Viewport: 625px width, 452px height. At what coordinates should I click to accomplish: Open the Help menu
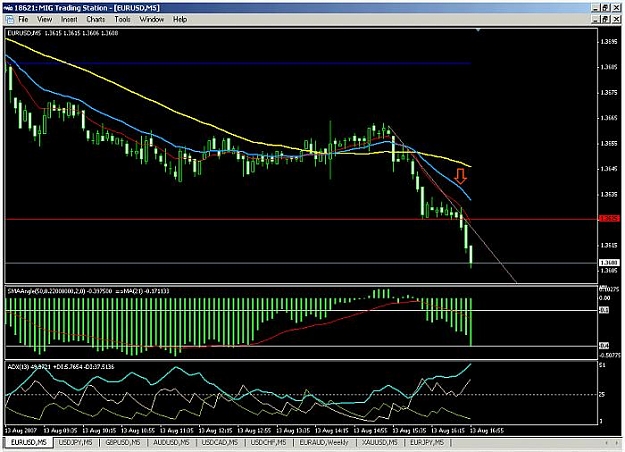(180, 19)
